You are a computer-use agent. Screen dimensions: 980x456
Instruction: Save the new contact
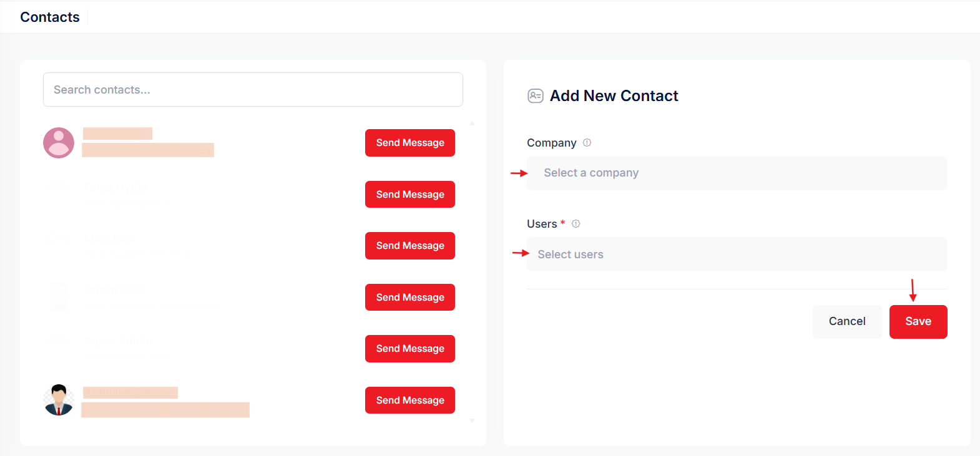(918, 321)
